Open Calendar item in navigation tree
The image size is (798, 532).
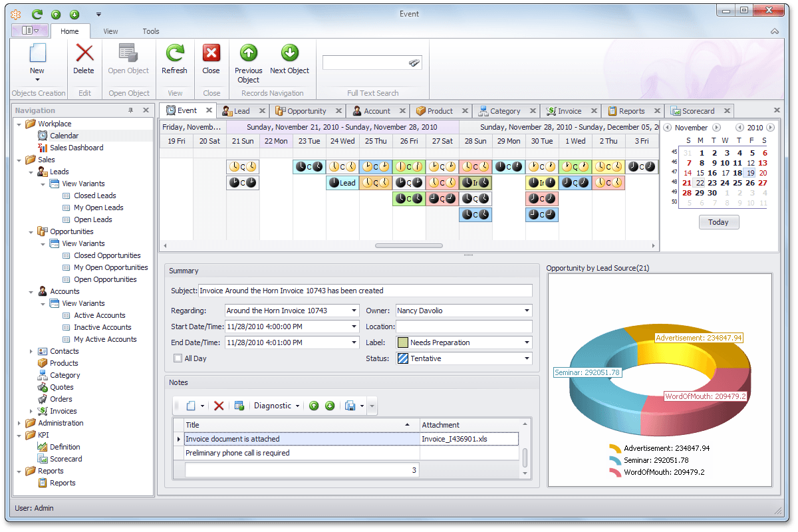(x=64, y=136)
